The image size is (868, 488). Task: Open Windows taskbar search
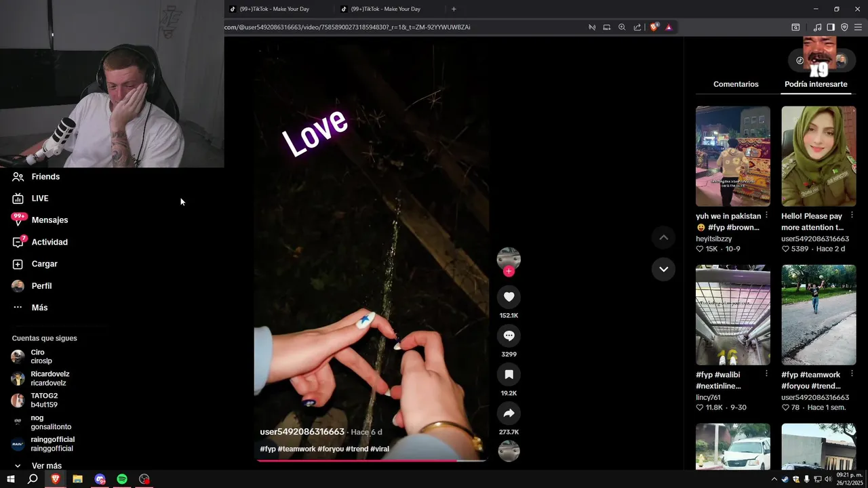pyautogui.click(x=33, y=479)
